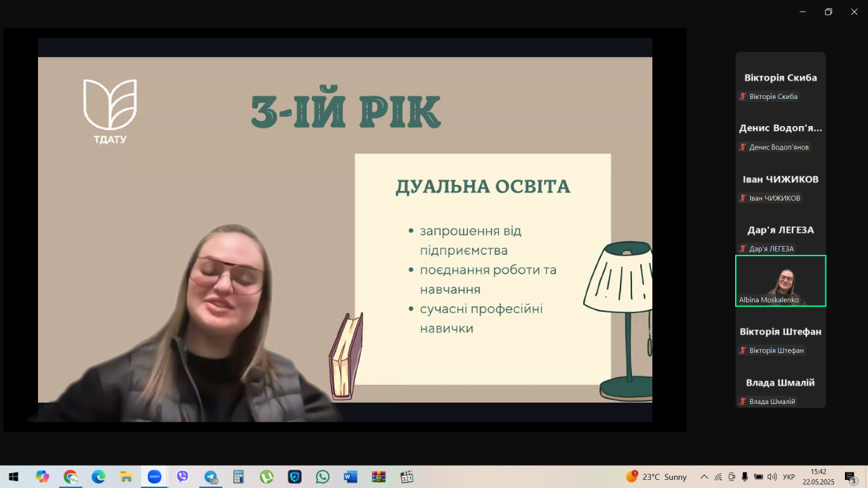Select the Вікторія Скиба participant tile
This screenshot has height=488, width=868.
781,77
